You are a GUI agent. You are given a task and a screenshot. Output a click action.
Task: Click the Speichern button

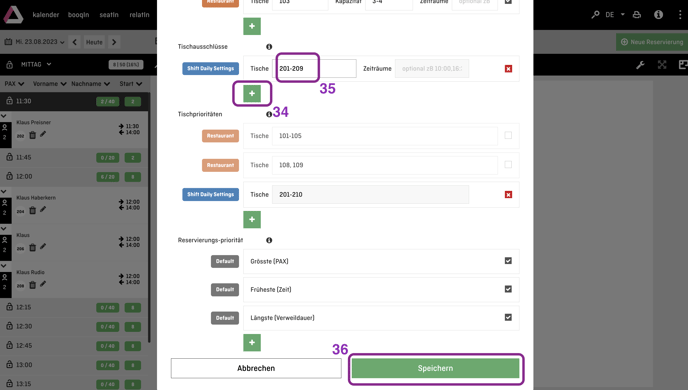[435, 368]
